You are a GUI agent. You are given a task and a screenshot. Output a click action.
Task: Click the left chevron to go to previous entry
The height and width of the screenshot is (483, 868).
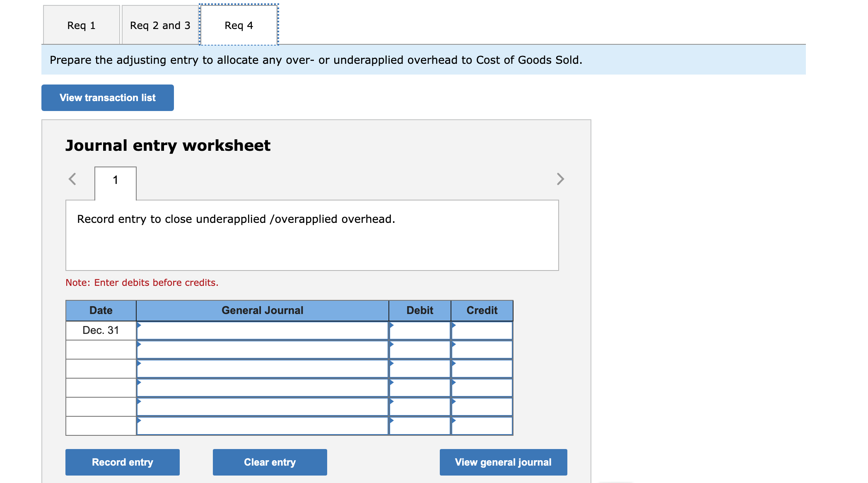(72, 179)
